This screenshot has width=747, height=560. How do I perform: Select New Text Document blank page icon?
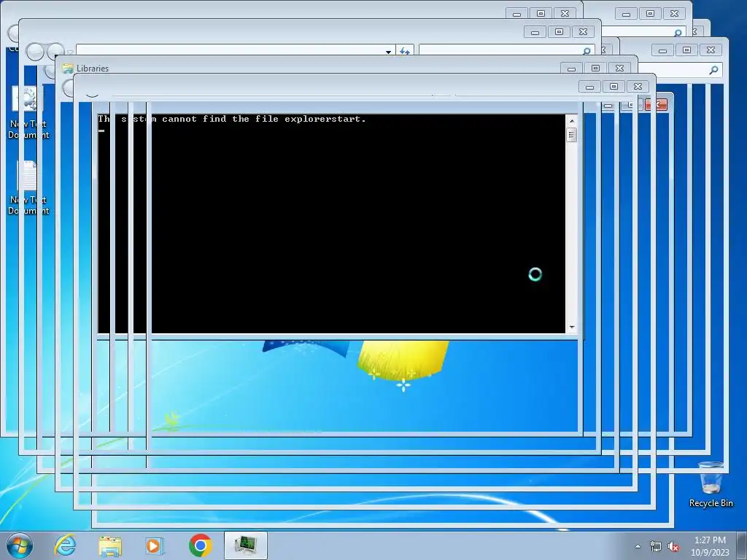[x=28, y=187]
